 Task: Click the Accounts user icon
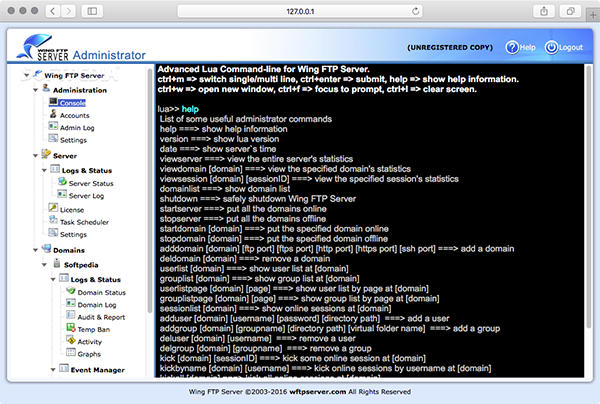[x=53, y=114]
